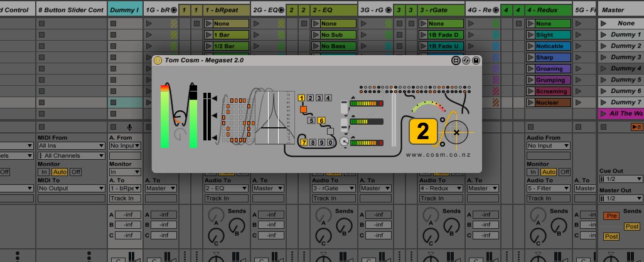The image size is (644, 262).
Task: Launch the All The Wa scene in Master
Action: coord(603,113)
